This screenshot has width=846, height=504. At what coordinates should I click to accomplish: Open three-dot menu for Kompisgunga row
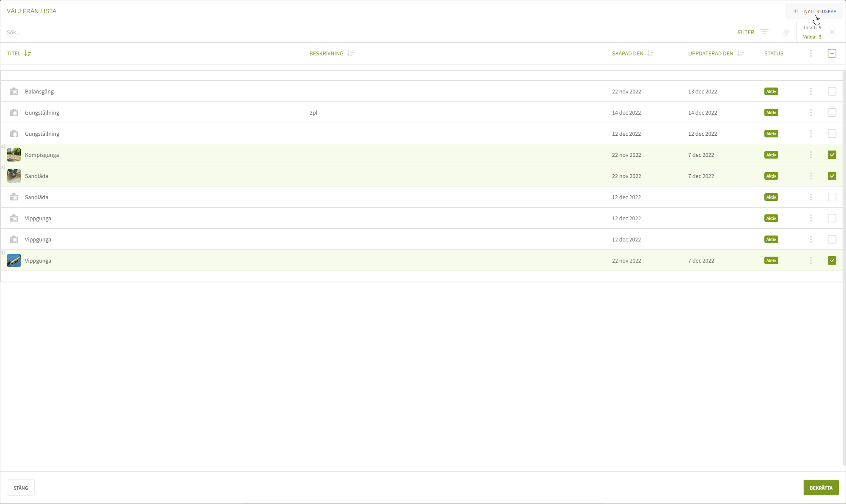pos(810,155)
